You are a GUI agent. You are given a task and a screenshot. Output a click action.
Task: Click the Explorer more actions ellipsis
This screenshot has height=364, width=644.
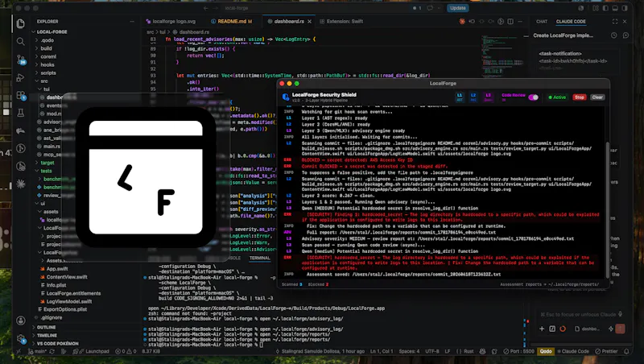tap(132, 22)
